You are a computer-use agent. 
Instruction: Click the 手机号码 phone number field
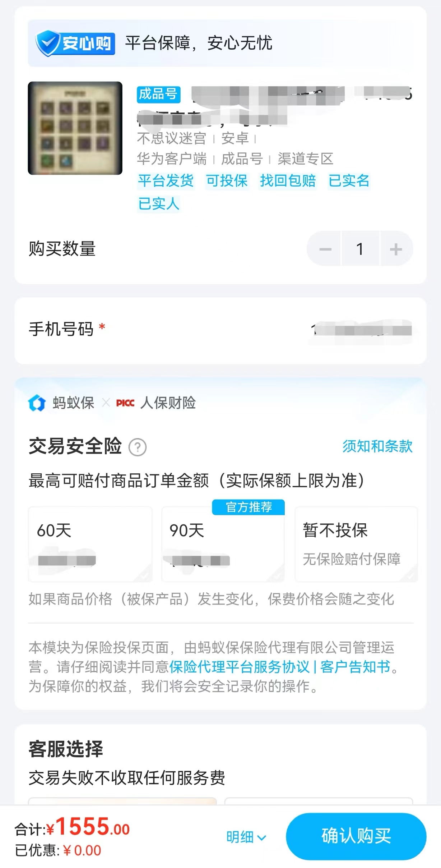(361, 330)
